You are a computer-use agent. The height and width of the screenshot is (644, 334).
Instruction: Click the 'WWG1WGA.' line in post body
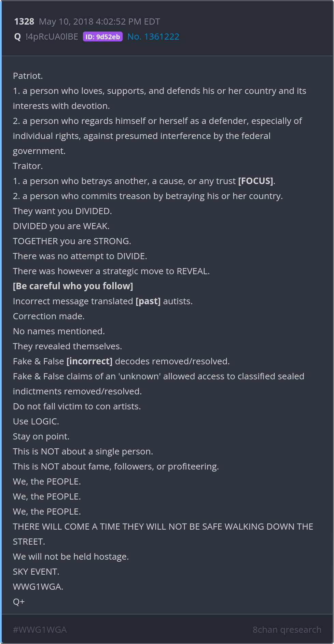38,587
